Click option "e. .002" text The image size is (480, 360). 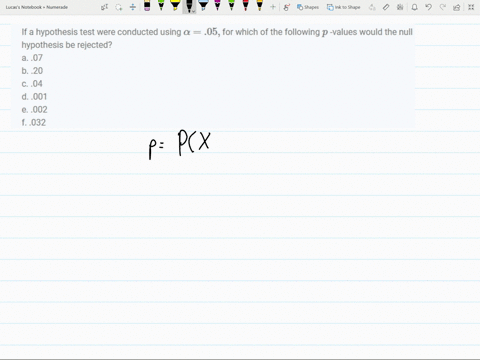point(34,110)
